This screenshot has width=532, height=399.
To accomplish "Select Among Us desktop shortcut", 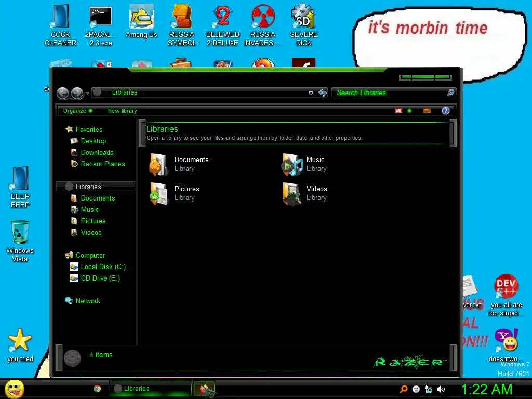I will point(141,21).
